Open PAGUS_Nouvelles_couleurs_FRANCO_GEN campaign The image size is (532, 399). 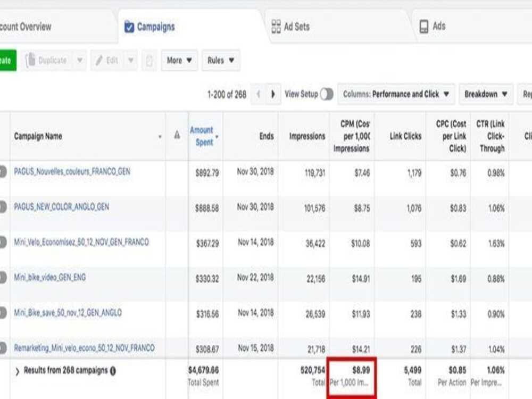(x=72, y=172)
